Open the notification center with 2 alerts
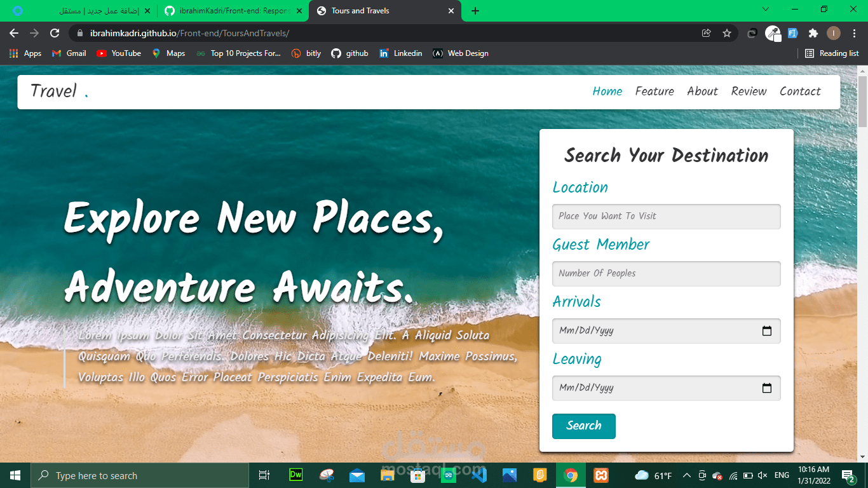This screenshot has width=868, height=488. pos(848,475)
